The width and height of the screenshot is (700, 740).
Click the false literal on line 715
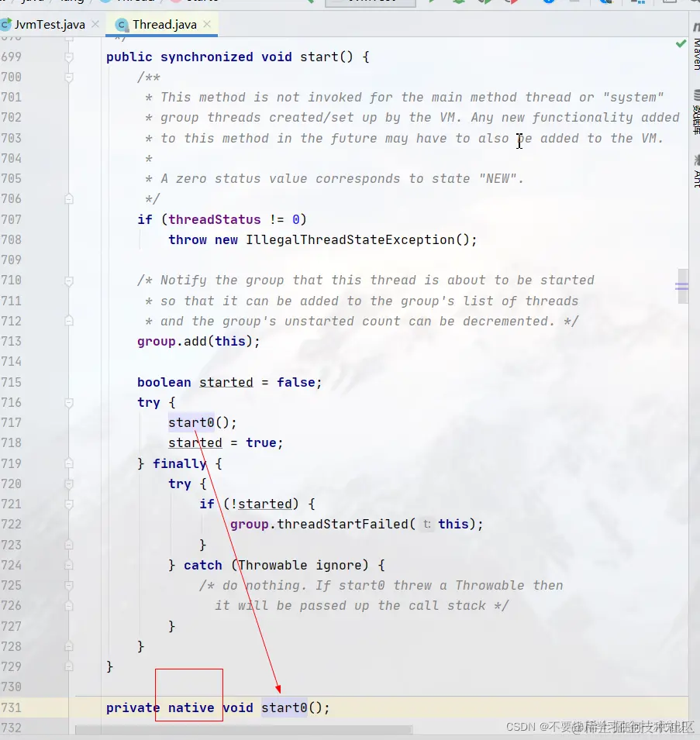coord(296,382)
